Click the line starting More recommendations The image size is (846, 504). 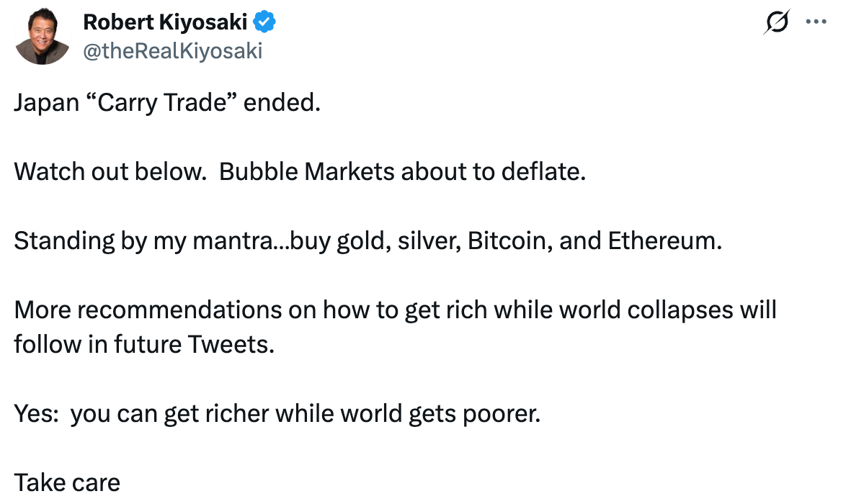coord(395,310)
